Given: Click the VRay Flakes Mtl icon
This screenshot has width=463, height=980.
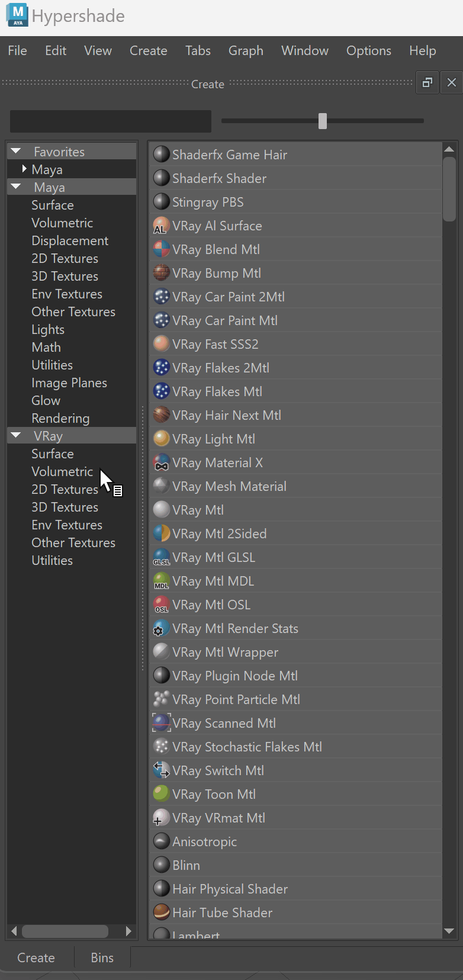Looking at the screenshot, I should point(162,391).
